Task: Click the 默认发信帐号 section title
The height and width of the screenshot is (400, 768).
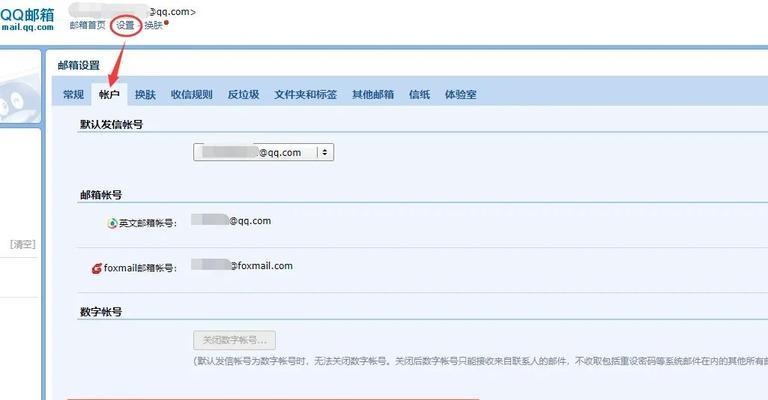Action: coord(111,124)
